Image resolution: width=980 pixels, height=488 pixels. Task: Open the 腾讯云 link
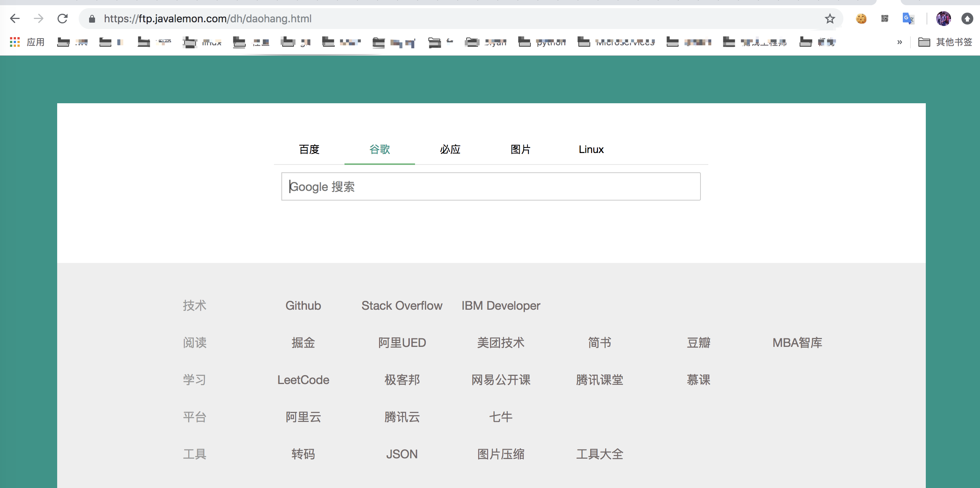pyautogui.click(x=402, y=417)
